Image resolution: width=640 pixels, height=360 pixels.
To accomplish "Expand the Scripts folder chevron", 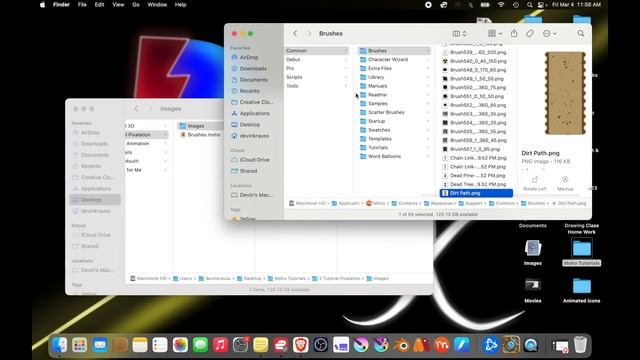I will pyautogui.click(x=346, y=77).
